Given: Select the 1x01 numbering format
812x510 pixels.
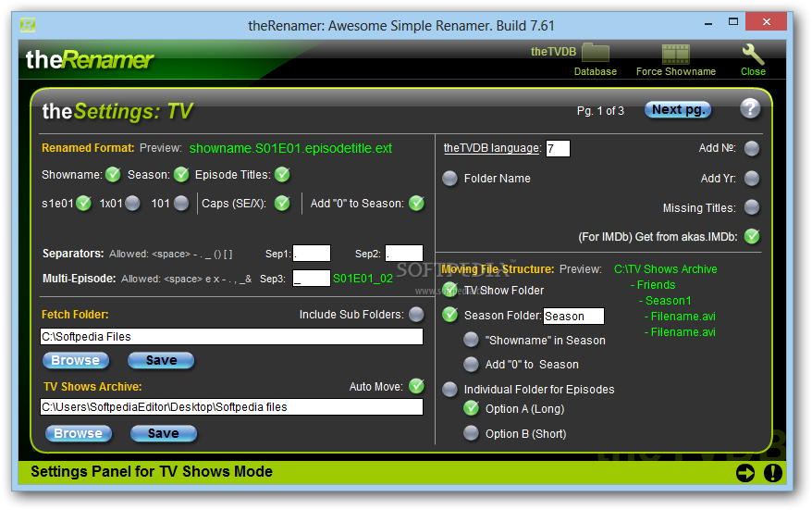Looking at the screenshot, I should pos(132,204).
